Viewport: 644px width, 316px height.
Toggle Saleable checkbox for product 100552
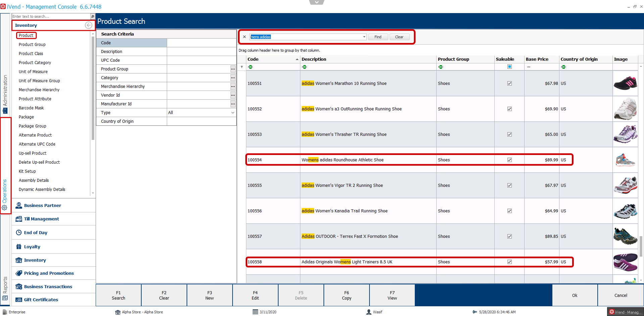(x=509, y=109)
